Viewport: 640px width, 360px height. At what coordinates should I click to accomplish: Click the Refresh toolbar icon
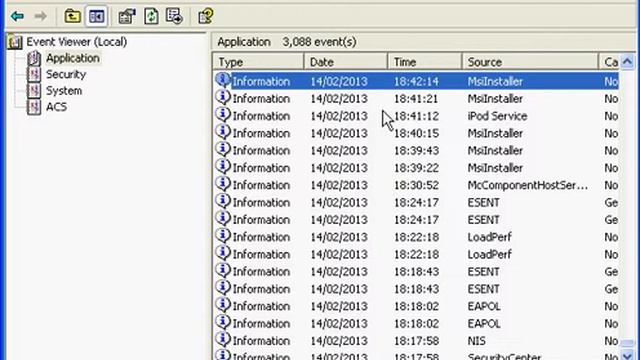(x=151, y=16)
